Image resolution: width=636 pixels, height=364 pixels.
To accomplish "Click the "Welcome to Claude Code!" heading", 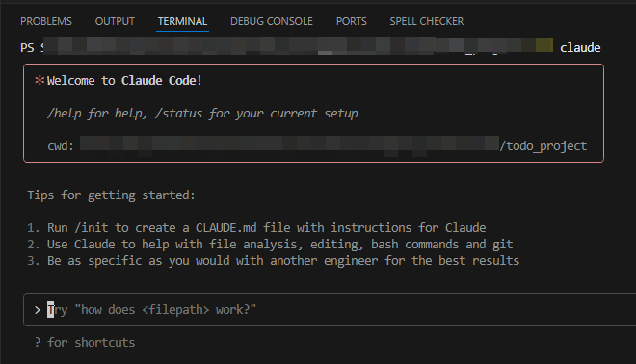I will 124,80.
